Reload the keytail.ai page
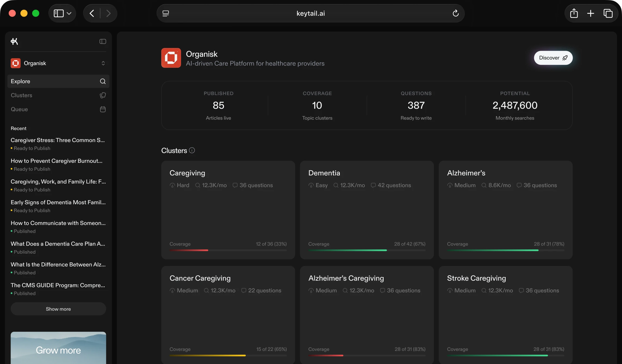The image size is (622, 364). (x=455, y=13)
